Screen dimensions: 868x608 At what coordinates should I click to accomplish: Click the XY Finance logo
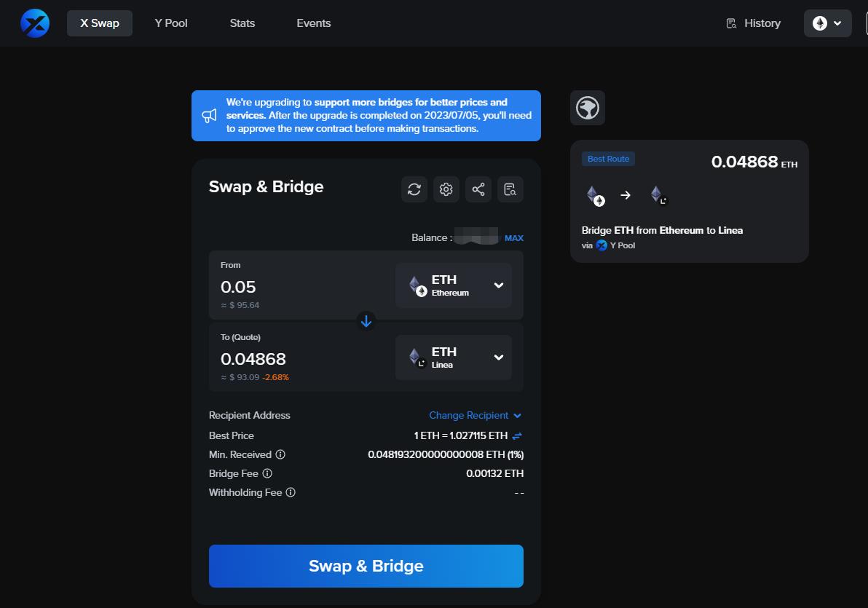click(x=34, y=23)
